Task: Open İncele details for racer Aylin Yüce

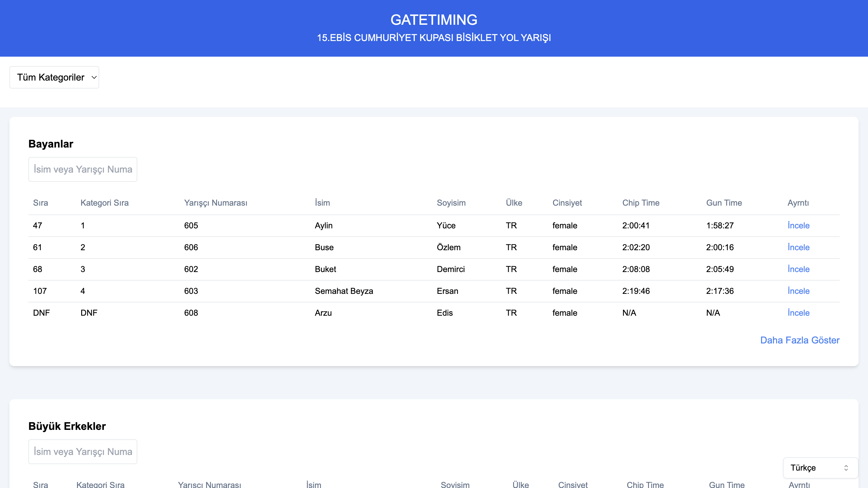Action: pyautogui.click(x=798, y=225)
